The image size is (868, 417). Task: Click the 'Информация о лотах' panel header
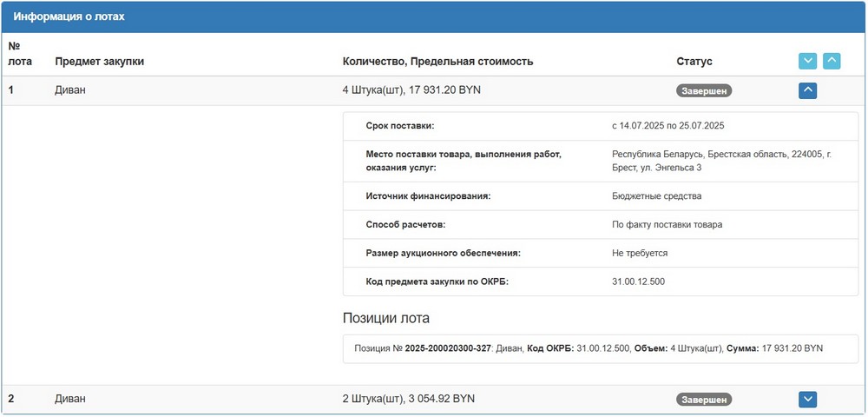pyautogui.click(x=69, y=17)
